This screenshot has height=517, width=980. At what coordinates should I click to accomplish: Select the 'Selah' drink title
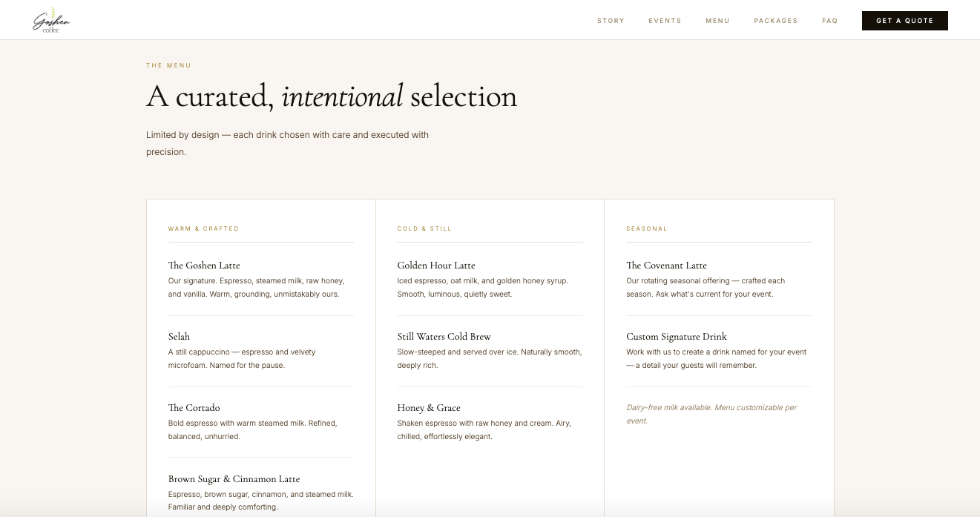point(179,337)
